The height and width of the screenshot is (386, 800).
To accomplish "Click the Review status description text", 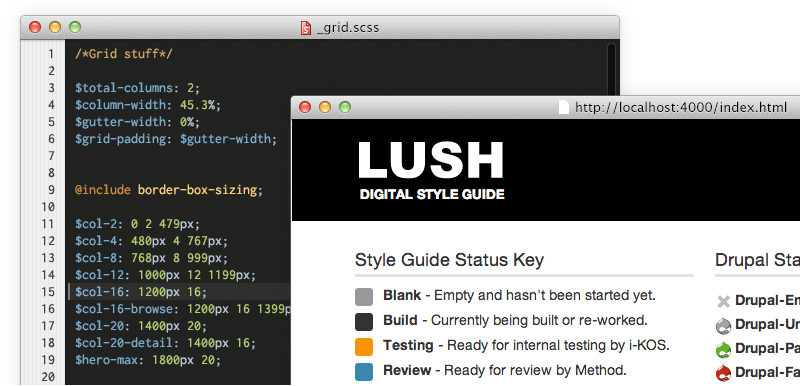I will coord(505,370).
